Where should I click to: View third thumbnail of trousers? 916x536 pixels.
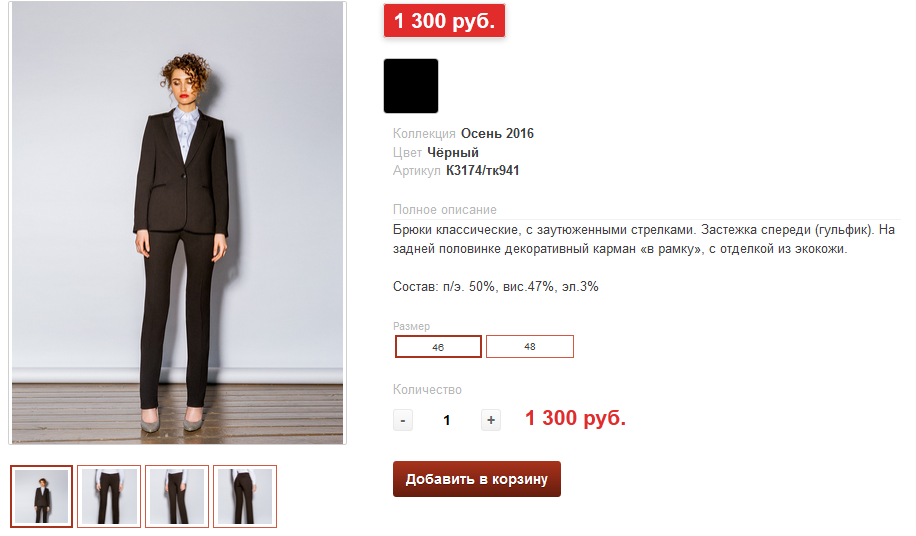coord(177,496)
